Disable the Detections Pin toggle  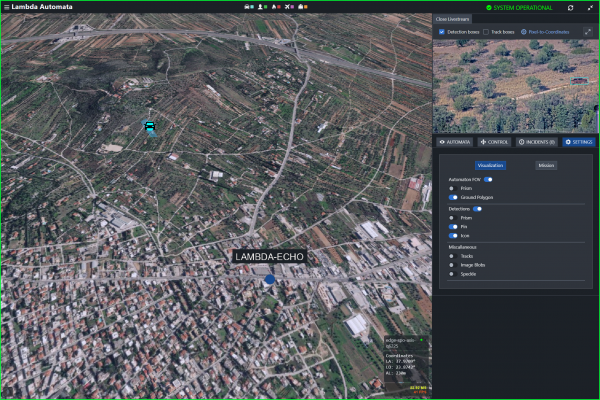point(453,226)
